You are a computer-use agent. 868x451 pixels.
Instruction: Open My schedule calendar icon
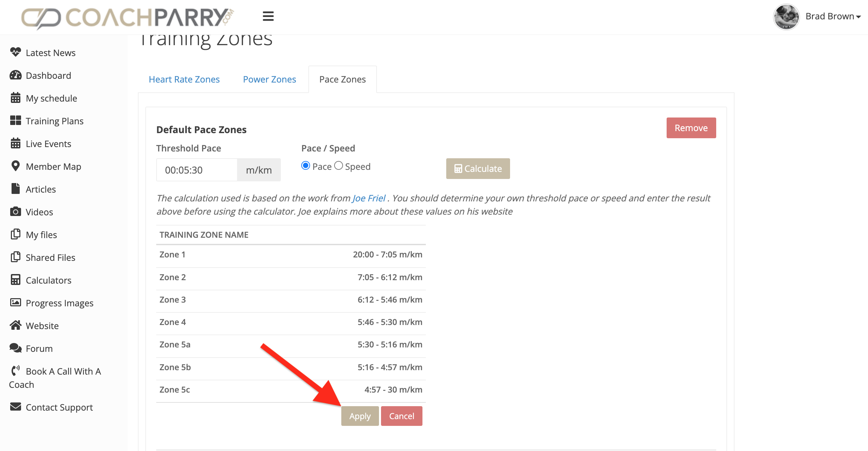click(15, 98)
